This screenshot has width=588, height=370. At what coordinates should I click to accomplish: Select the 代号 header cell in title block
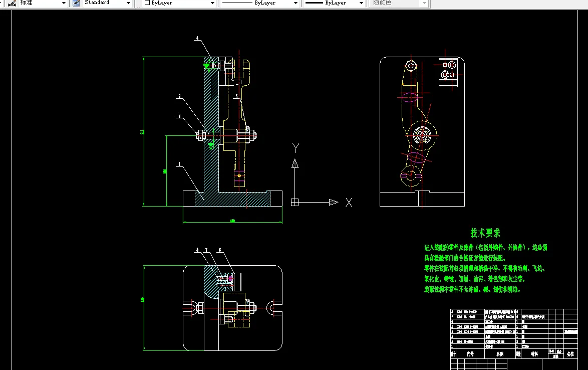(470, 354)
